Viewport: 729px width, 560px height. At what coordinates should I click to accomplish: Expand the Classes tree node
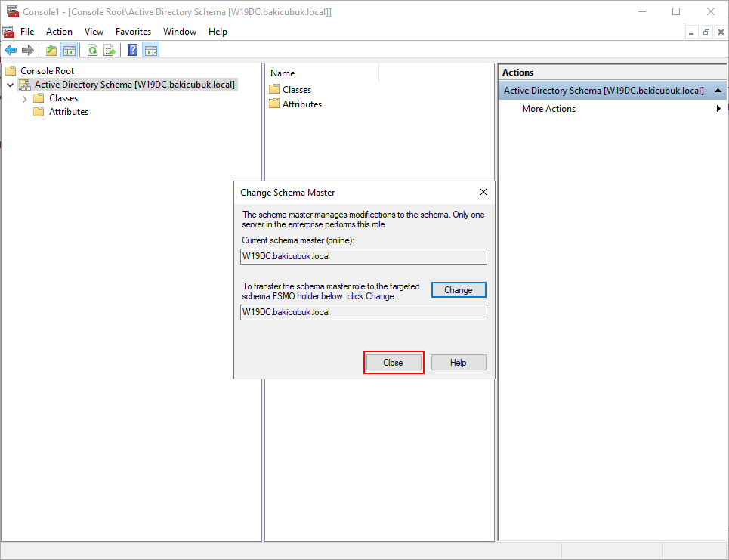pos(25,98)
